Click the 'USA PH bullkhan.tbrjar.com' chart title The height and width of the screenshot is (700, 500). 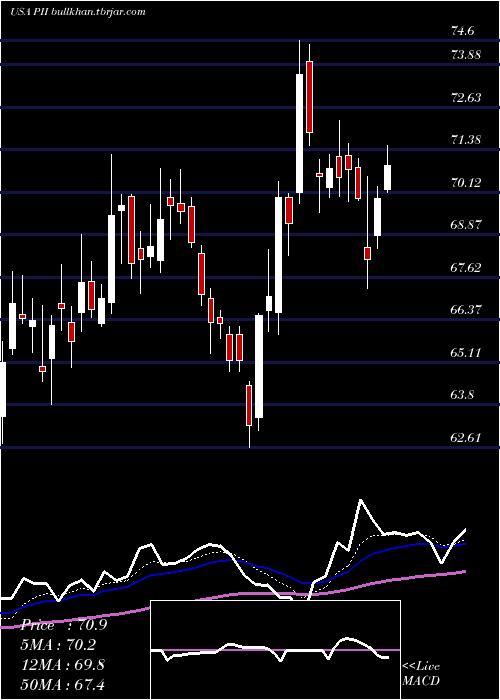click(x=78, y=11)
